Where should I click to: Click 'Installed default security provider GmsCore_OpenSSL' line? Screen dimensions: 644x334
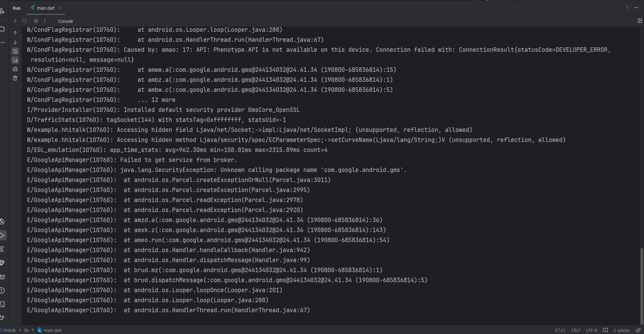[x=163, y=110]
